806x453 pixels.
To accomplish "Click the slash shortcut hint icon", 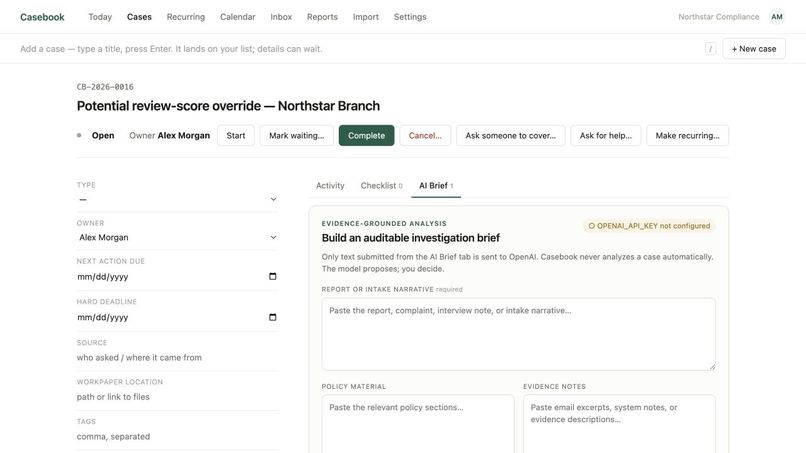I will (x=710, y=49).
